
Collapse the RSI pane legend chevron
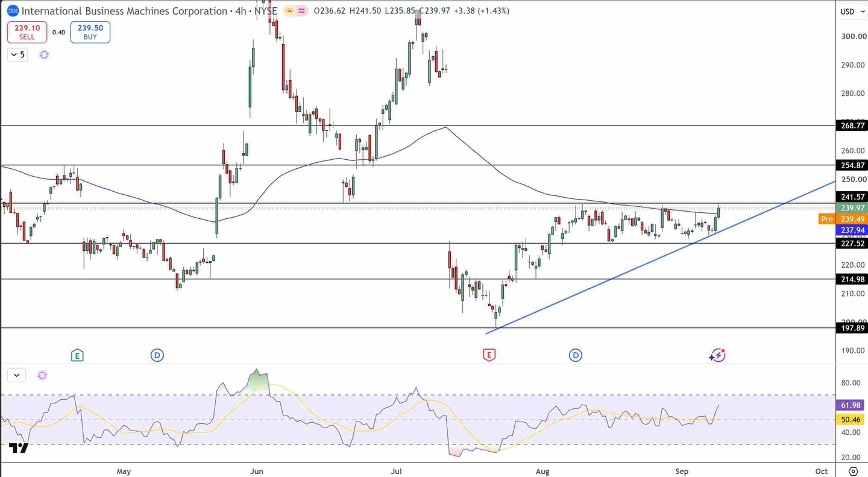tap(16, 375)
